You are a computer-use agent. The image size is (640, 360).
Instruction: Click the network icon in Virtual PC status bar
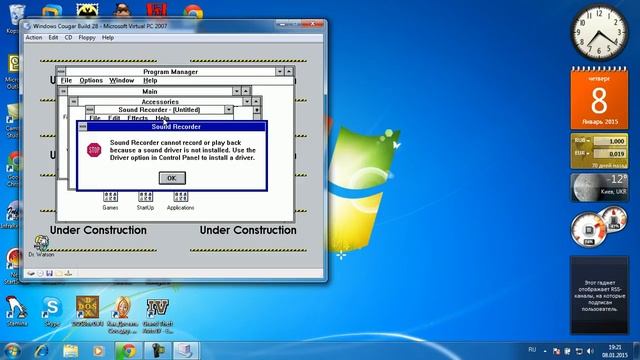click(68, 273)
